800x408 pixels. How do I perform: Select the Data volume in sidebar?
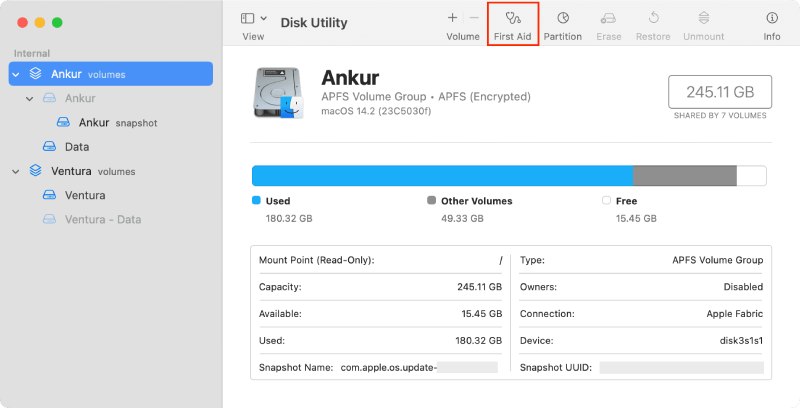tap(76, 147)
